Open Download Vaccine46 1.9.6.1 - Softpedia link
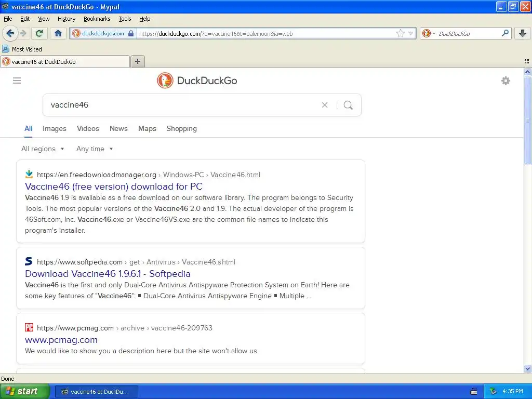 pyautogui.click(x=108, y=273)
